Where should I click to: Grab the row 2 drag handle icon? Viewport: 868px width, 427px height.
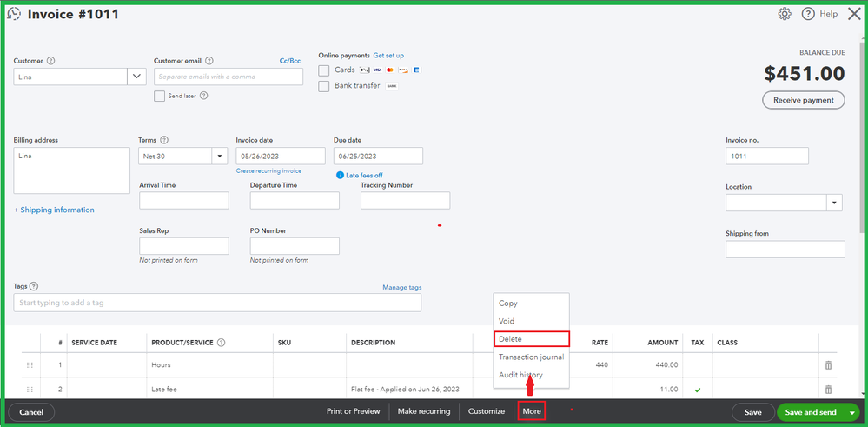tap(30, 390)
